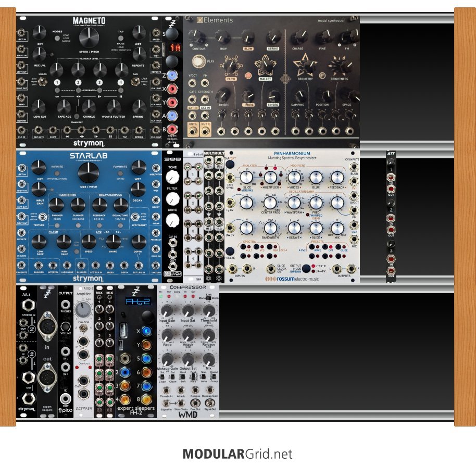Click the Starlab DECAY knob
This screenshot has height=465, width=476.
click(139, 190)
